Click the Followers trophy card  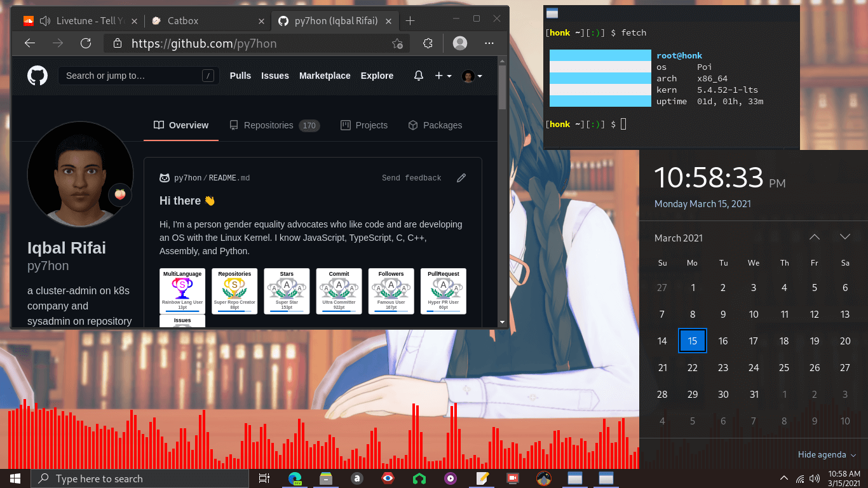[391, 291]
